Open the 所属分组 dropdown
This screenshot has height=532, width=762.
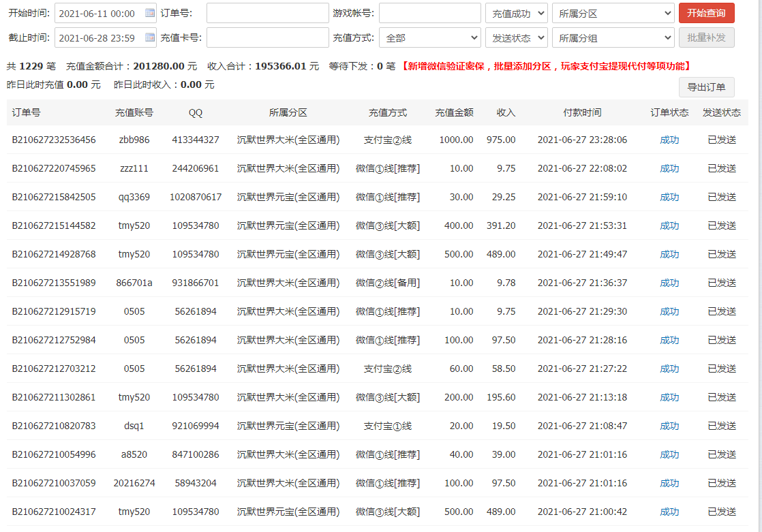[x=613, y=37]
